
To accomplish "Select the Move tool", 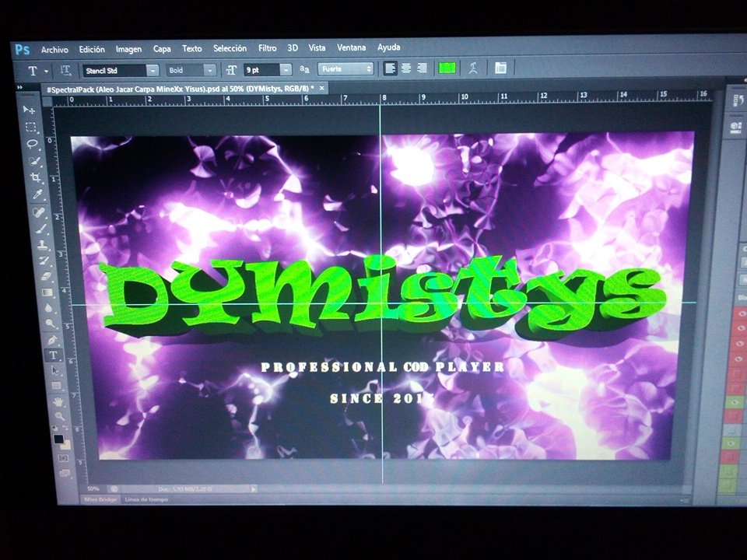I will [29, 110].
